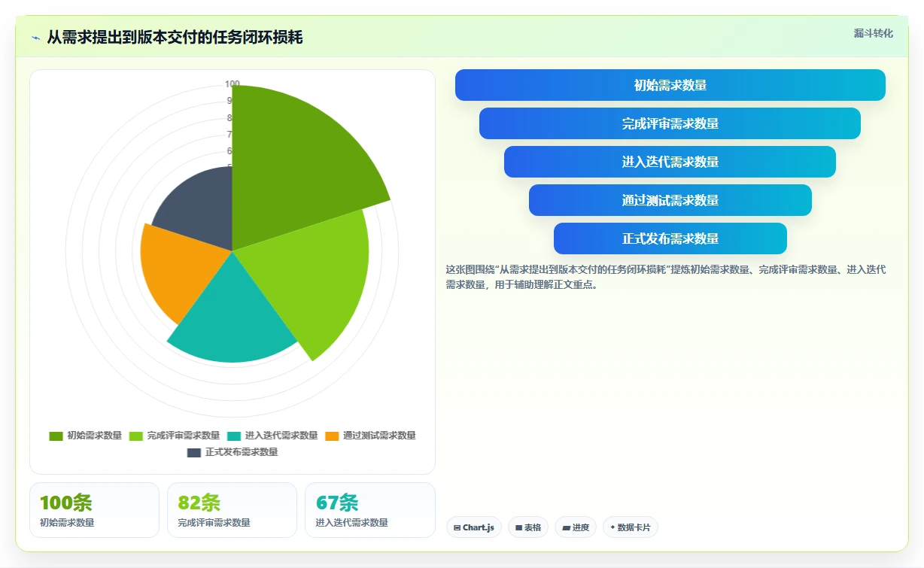Open the 100条 stat card
This screenshot has width=924, height=568.
click(x=94, y=510)
